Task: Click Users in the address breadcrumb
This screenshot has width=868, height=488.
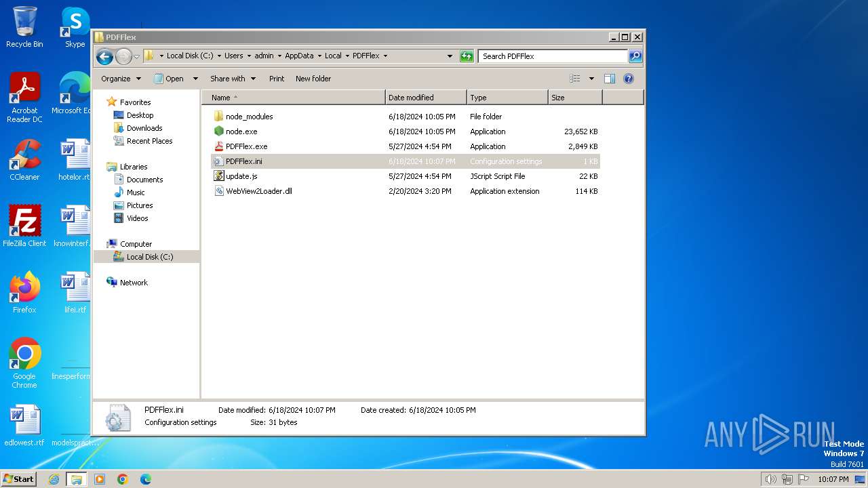Action: coord(233,56)
